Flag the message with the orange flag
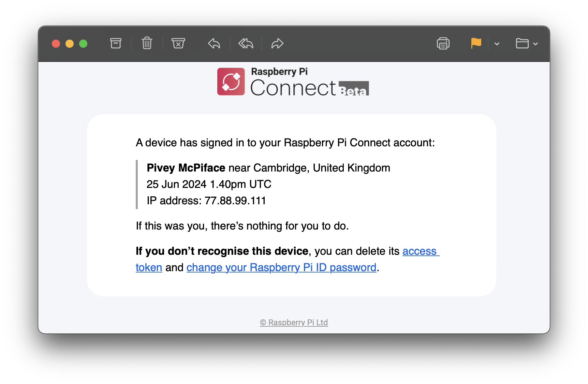The image size is (588, 384). coord(476,43)
